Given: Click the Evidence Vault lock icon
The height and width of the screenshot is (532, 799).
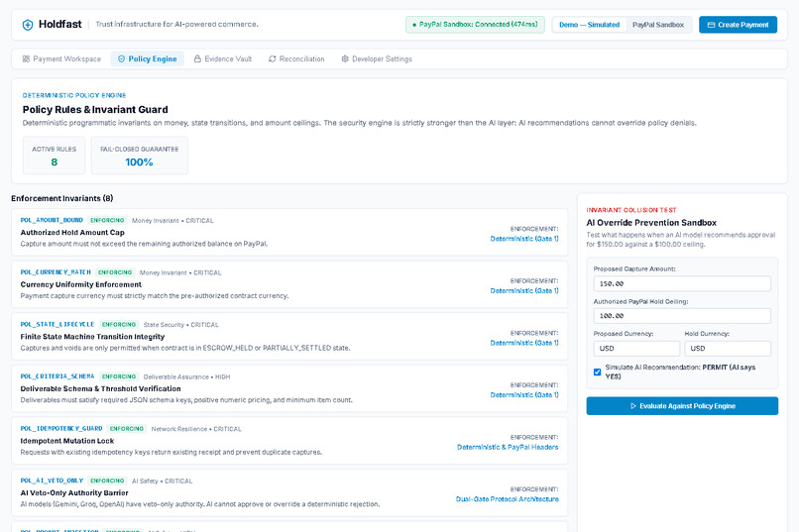Looking at the screenshot, I should pyautogui.click(x=197, y=59).
